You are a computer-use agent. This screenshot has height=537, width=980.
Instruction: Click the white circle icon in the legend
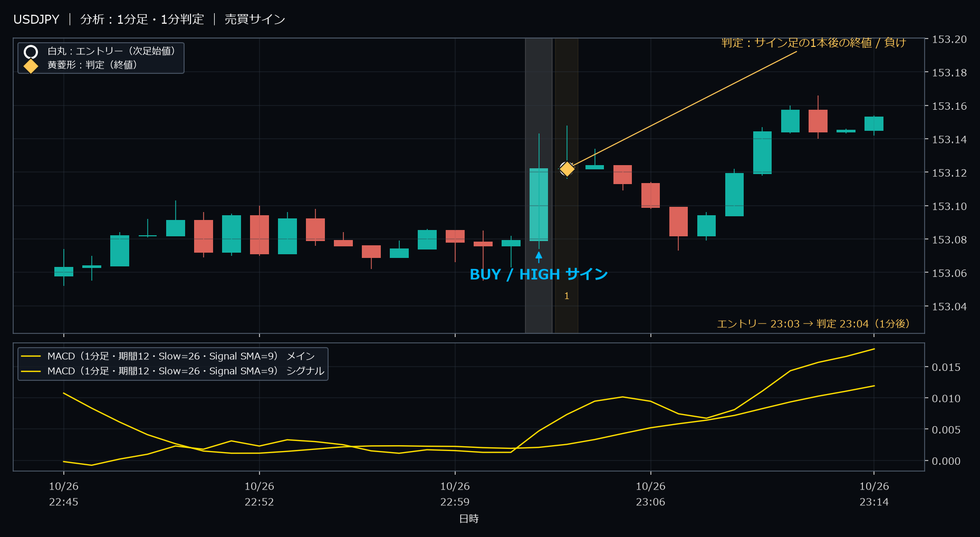[31, 52]
